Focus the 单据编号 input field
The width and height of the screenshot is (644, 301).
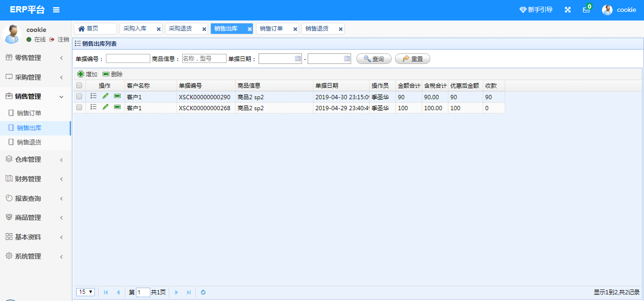[128, 59]
